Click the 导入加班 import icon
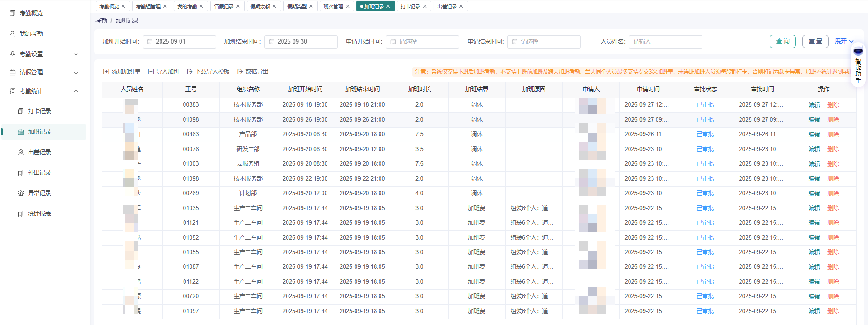Screen dimensions: 868x325 151,72
